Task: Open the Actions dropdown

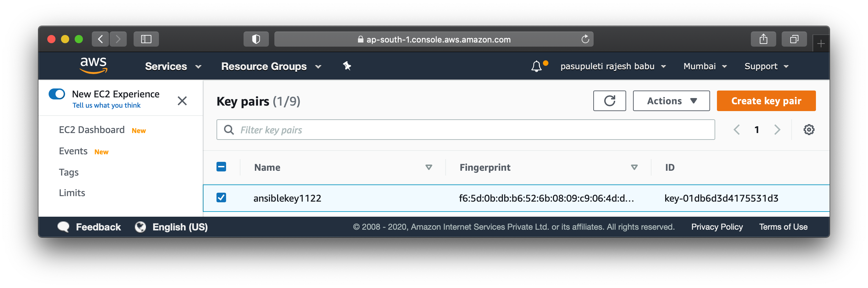Action: point(671,100)
